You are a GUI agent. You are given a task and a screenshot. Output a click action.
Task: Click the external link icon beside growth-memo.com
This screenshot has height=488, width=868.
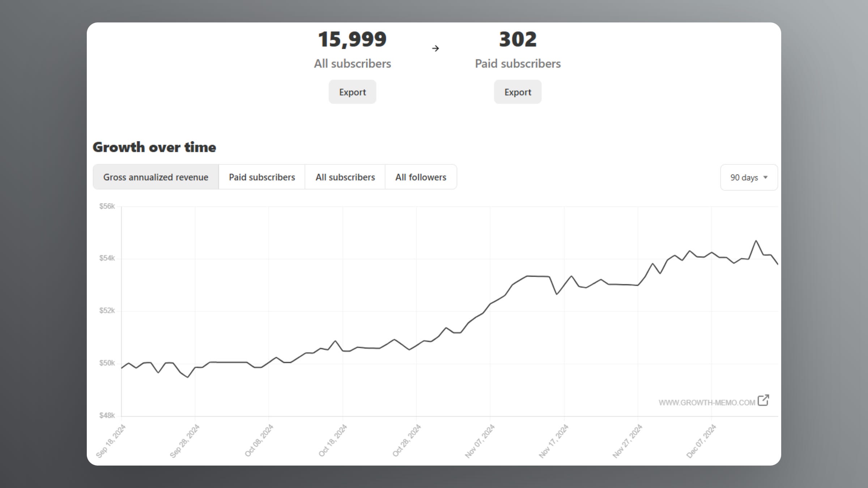763,400
